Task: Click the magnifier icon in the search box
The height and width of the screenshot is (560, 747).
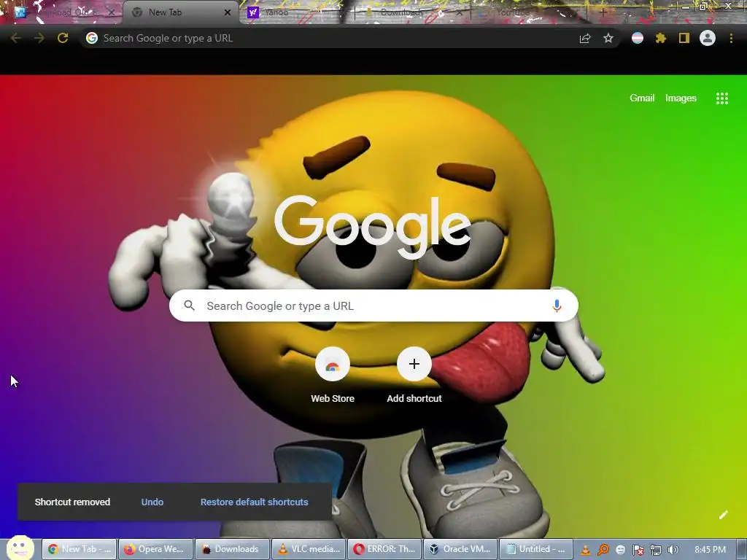Action: click(x=190, y=306)
